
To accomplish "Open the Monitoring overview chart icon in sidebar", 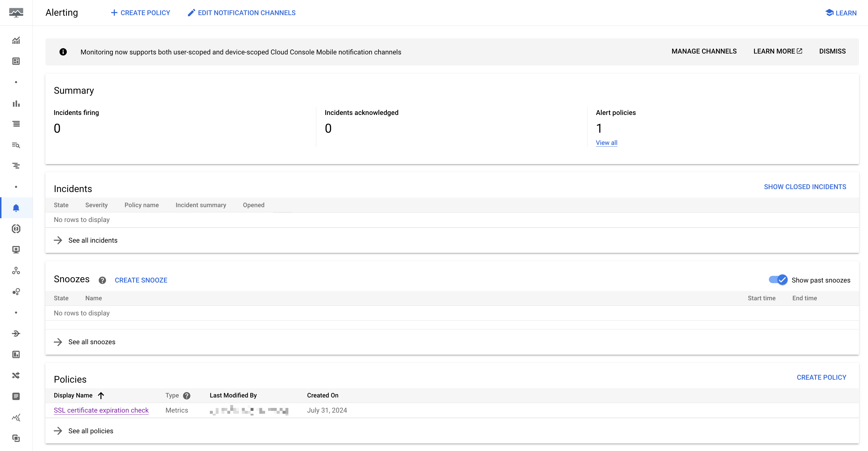I will (x=16, y=40).
